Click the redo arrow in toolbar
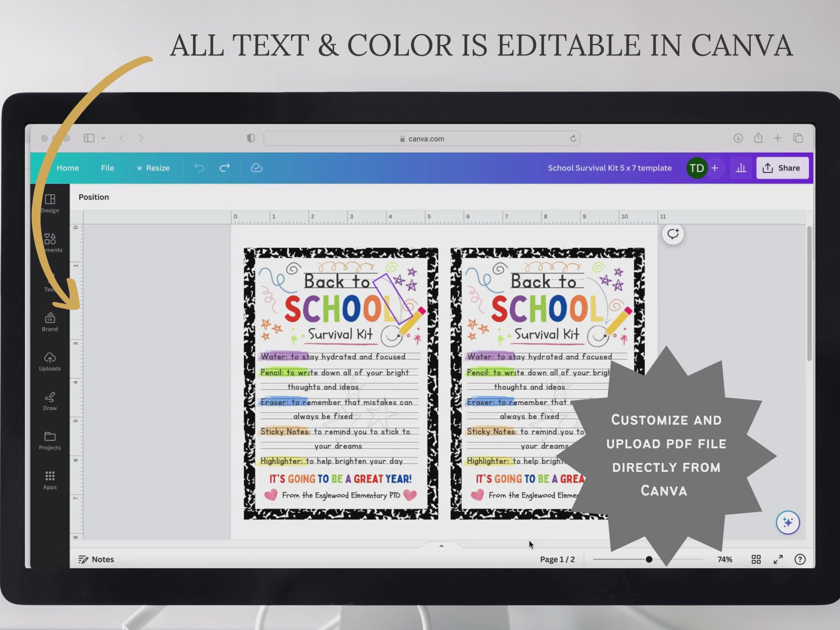The width and height of the screenshot is (840, 630). (x=225, y=168)
